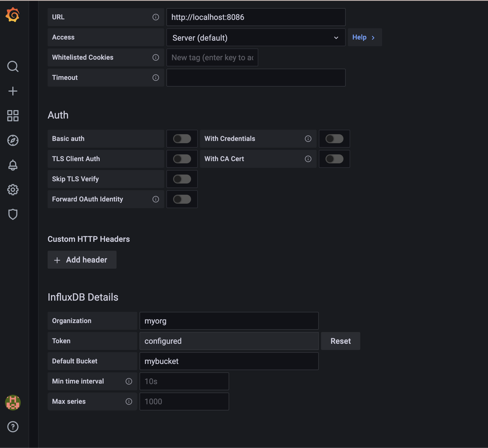Open the Server Admin shield icon

click(13, 214)
